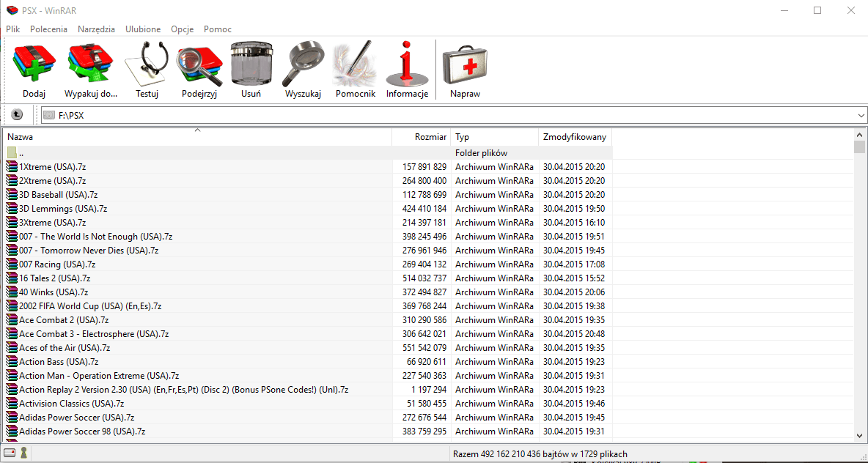This screenshot has width=868, height=463.
Task: Sort files by Rozmiar column header
Action: click(x=422, y=137)
